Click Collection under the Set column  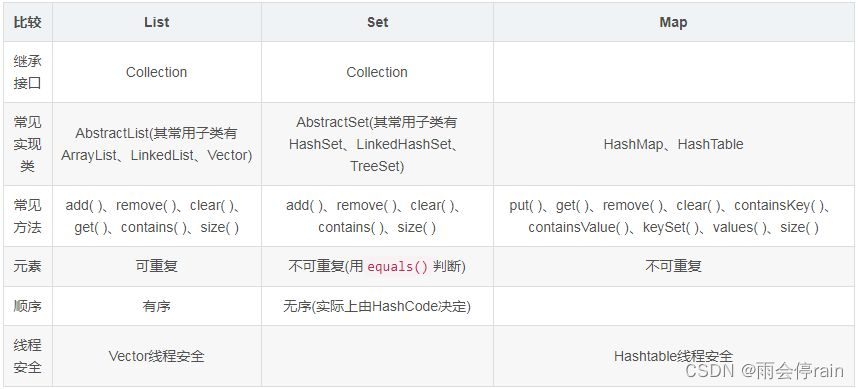[377, 72]
